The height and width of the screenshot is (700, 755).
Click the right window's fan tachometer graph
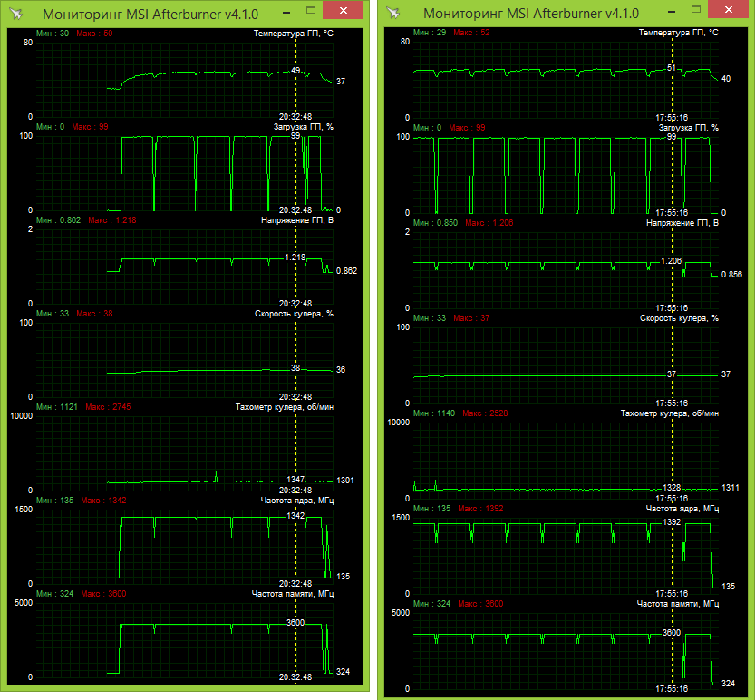544,458
